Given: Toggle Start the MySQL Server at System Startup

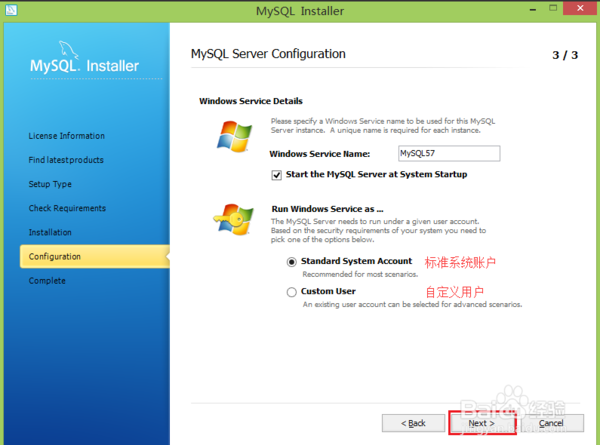Looking at the screenshot, I should [276, 175].
